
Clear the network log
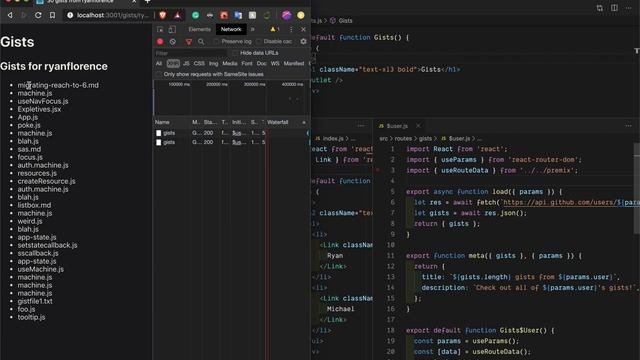(173, 42)
